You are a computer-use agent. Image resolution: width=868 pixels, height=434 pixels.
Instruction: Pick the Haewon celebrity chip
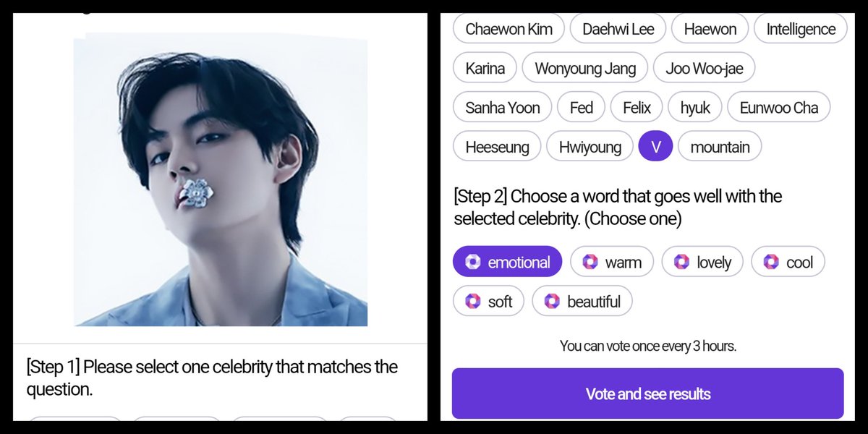pyautogui.click(x=710, y=30)
